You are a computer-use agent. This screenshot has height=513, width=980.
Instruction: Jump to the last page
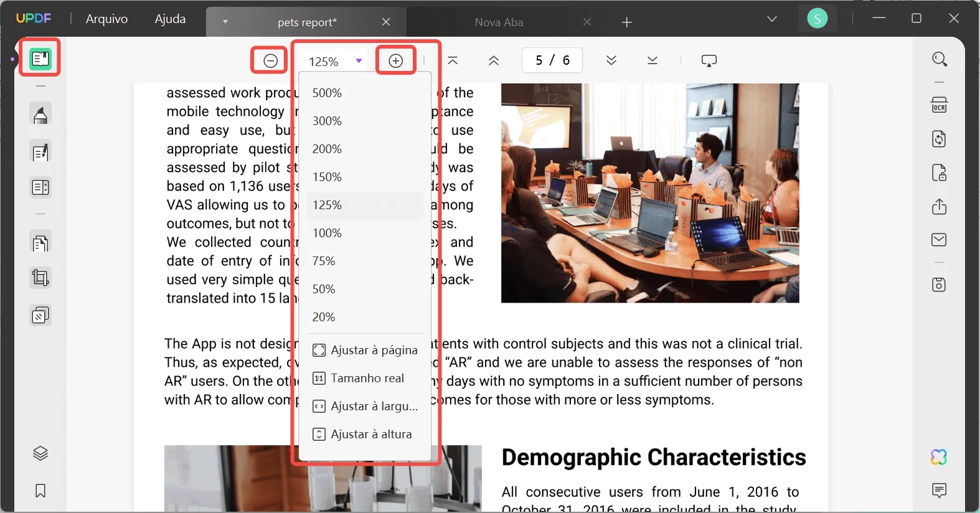[653, 60]
